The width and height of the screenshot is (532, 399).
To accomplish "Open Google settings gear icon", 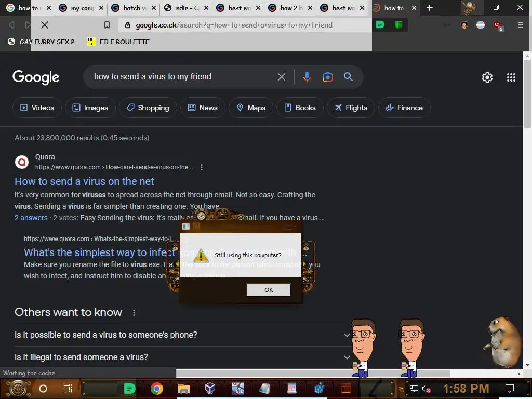I will point(487,77).
